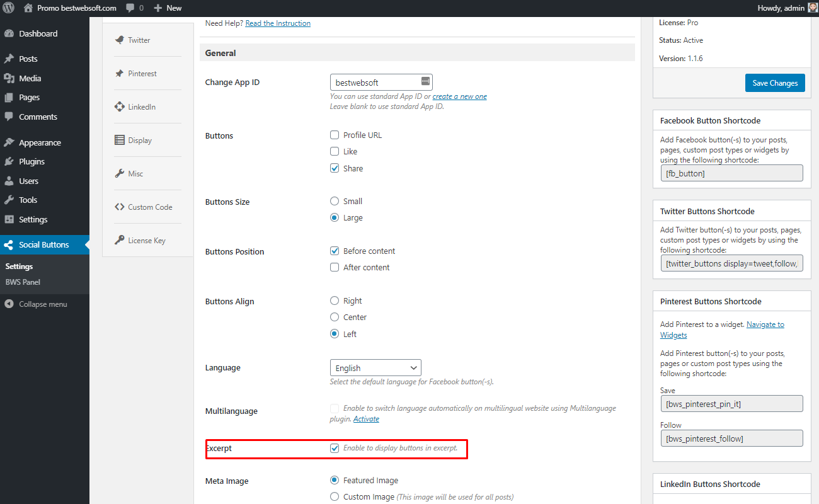The height and width of the screenshot is (504, 819).
Task: Click the bws_pinterest_follow shortcode field
Action: click(x=731, y=438)
